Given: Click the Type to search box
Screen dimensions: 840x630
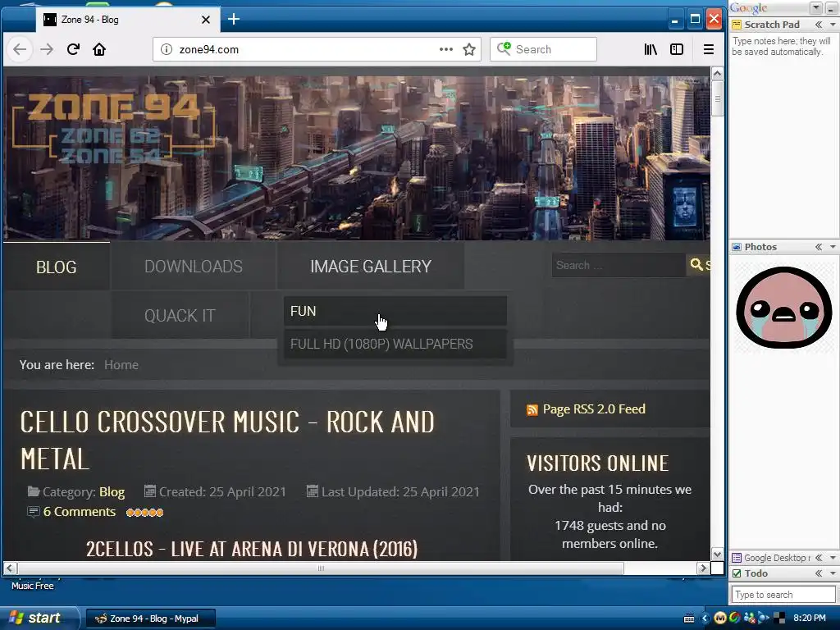Looking at the screenshot, I should (x=783, y=595).
